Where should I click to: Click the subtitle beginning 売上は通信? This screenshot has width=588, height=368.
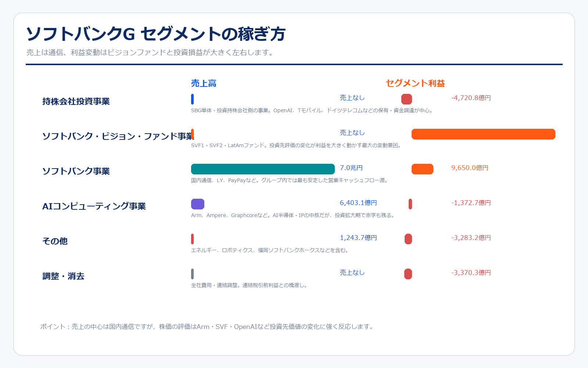[x=151, y=53]
